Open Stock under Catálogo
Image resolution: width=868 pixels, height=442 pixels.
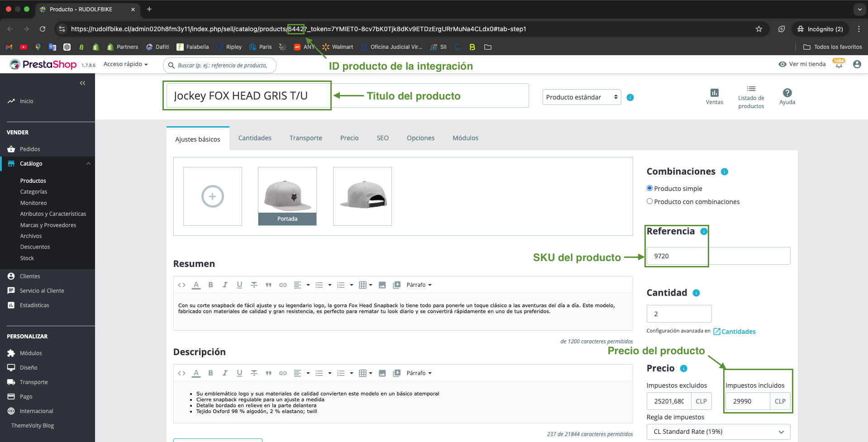pos(27,258)
